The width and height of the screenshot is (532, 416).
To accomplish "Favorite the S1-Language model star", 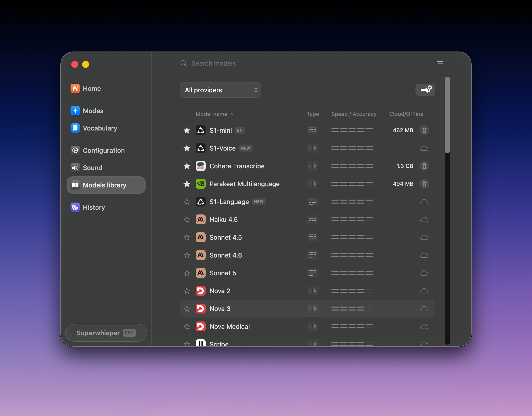I will click(187, 202).
